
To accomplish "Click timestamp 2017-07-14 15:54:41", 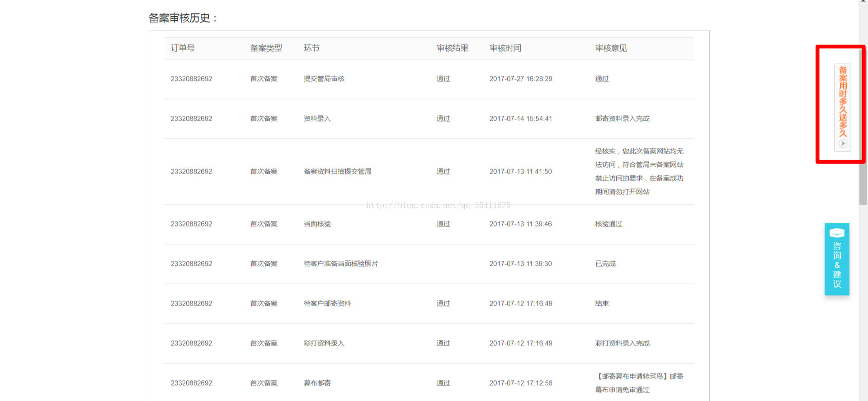I will pos(521,118).
